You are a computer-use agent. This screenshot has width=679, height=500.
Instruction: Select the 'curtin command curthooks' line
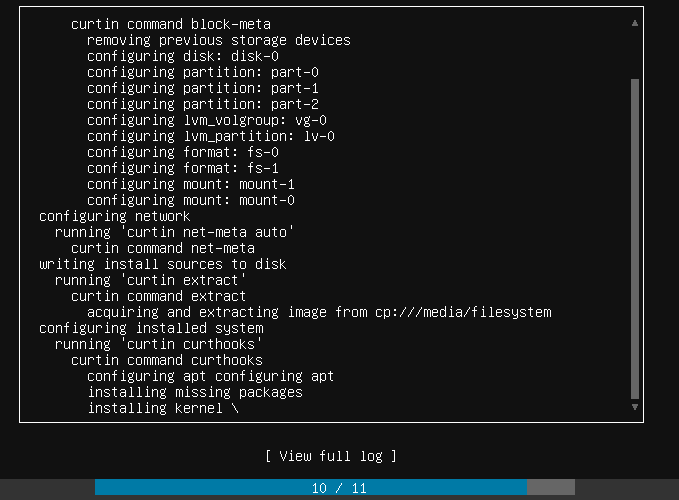coord(166,360)
